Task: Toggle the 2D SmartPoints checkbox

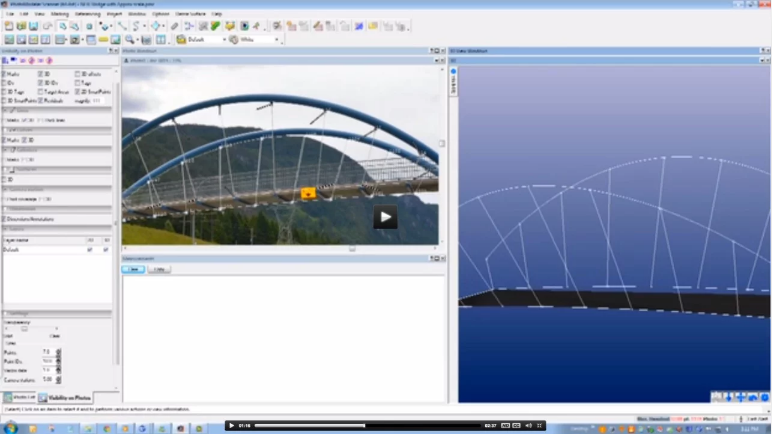Action: click(x=78, y=92)
